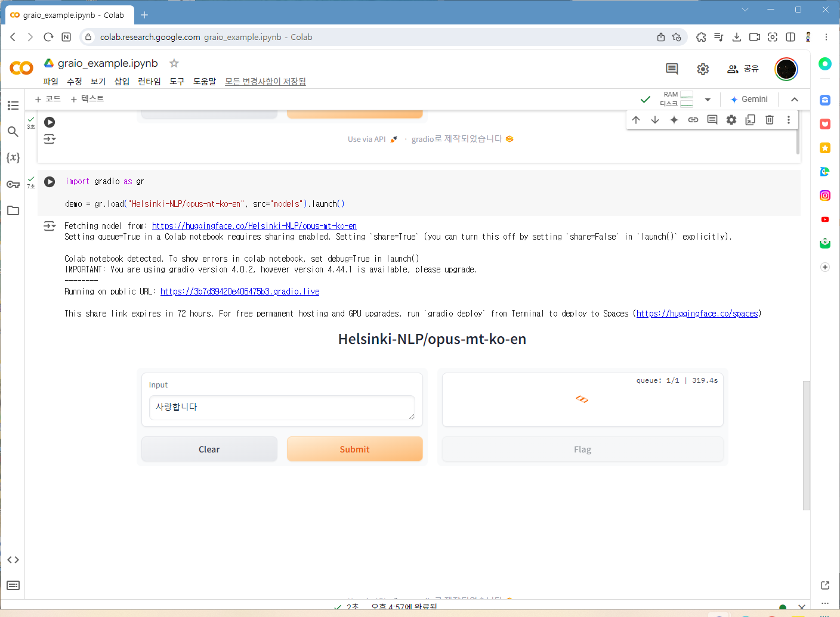840x617 pixels.
Task: Move cell down with the arrow icon
Action: (x=655, y=120)
